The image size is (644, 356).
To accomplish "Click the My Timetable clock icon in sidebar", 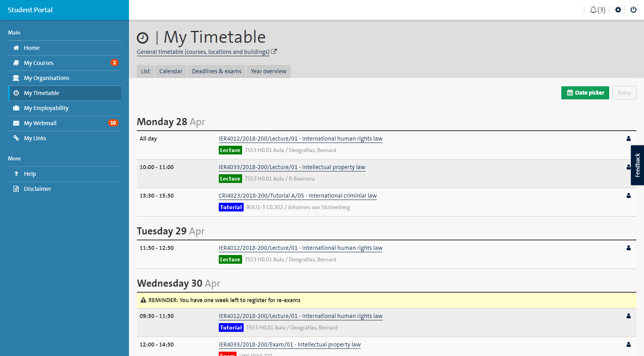I will click(x=16, y=93).
